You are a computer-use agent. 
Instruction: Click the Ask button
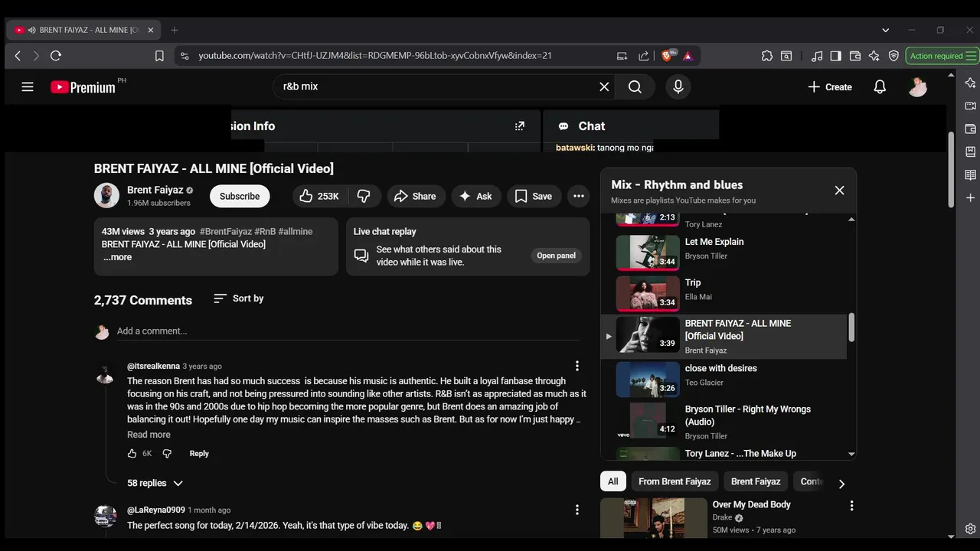pyautogui.click(x=475, y=196)
